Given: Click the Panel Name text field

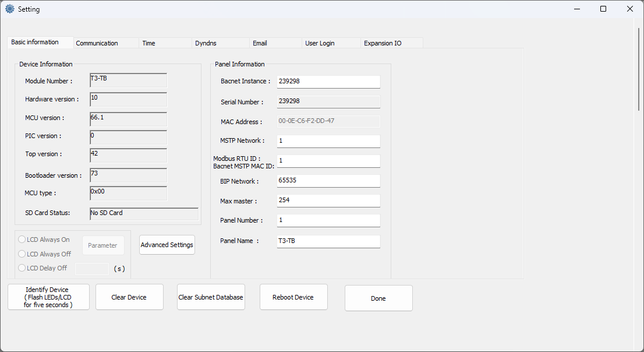Looking at the screenshot, I should [328, 241].
